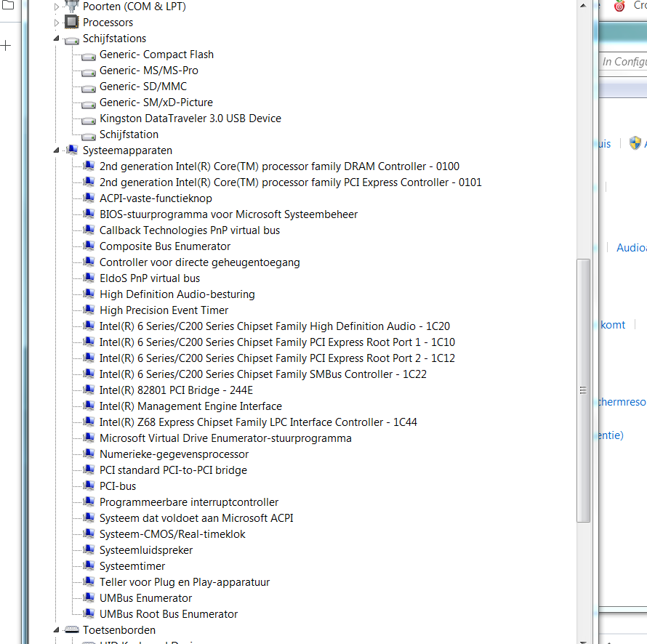
Task: Click the UMBus Enumerator device icon
Action: 89,598
